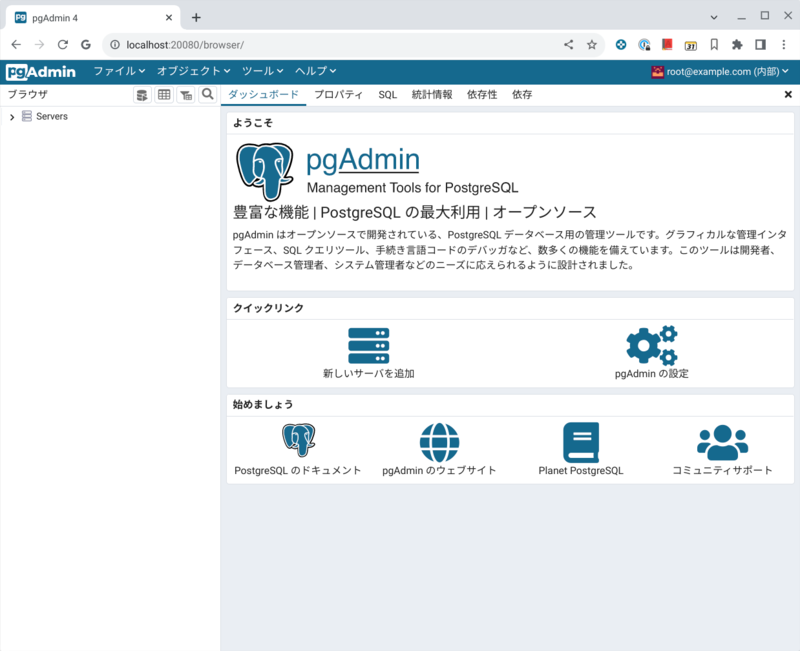The width and height of the screenshot is (800, 651).
Task: Click the View Data grid icon
Action: [163, 94]
